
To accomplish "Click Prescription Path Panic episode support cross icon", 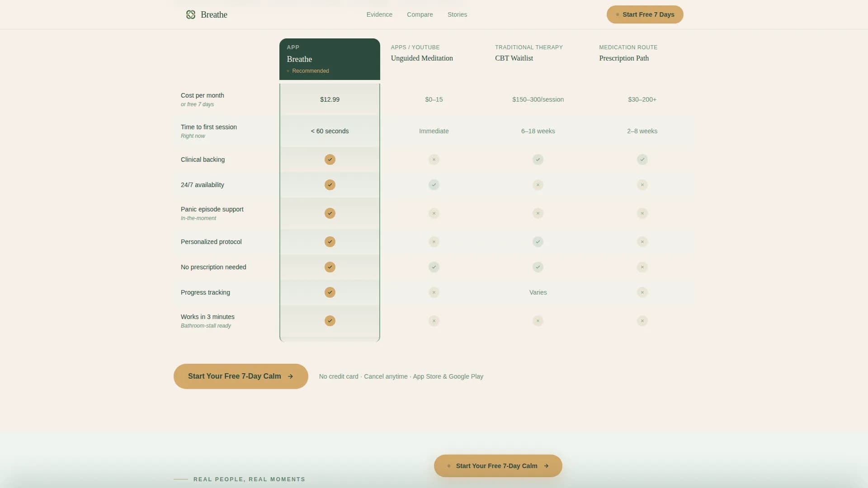I will [x=642, y=213].
